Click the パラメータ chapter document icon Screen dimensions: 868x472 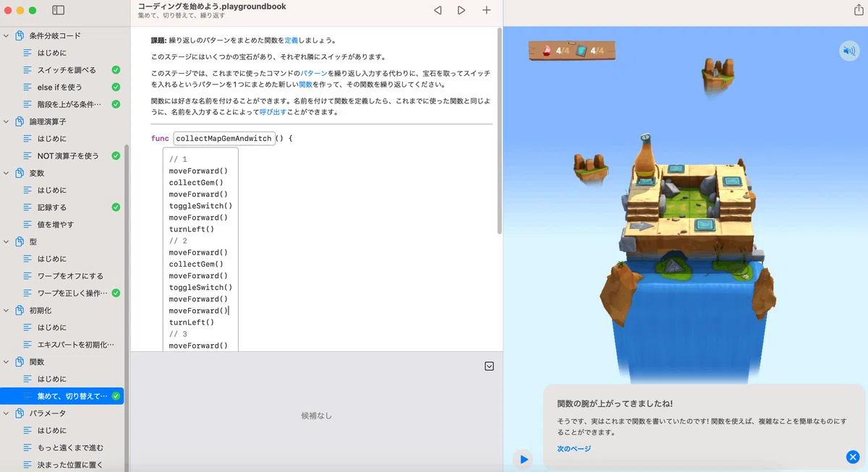[x=20, y=413]
